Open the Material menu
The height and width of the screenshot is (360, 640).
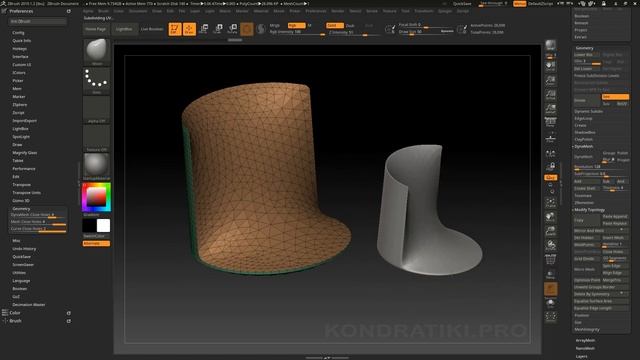[x=261, y=11]
